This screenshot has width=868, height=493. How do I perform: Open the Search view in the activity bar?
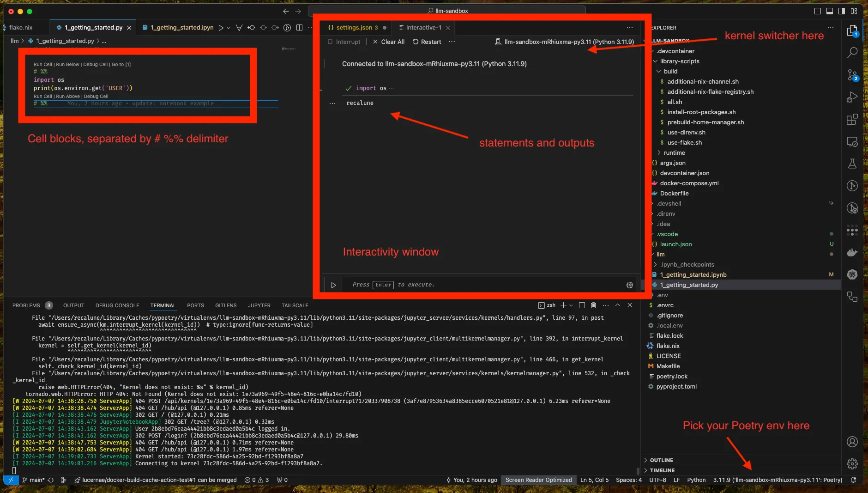pos(852,52)
